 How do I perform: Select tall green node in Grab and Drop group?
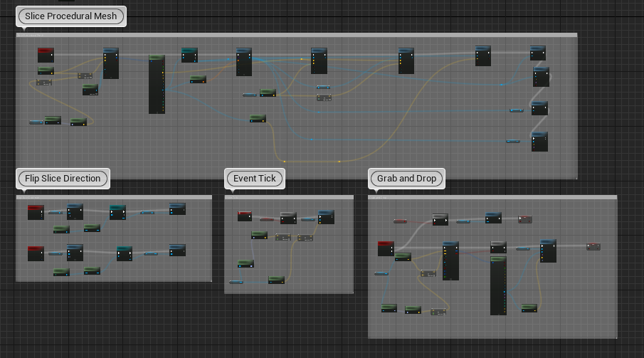pyautogui.click(x=498, y=286)
